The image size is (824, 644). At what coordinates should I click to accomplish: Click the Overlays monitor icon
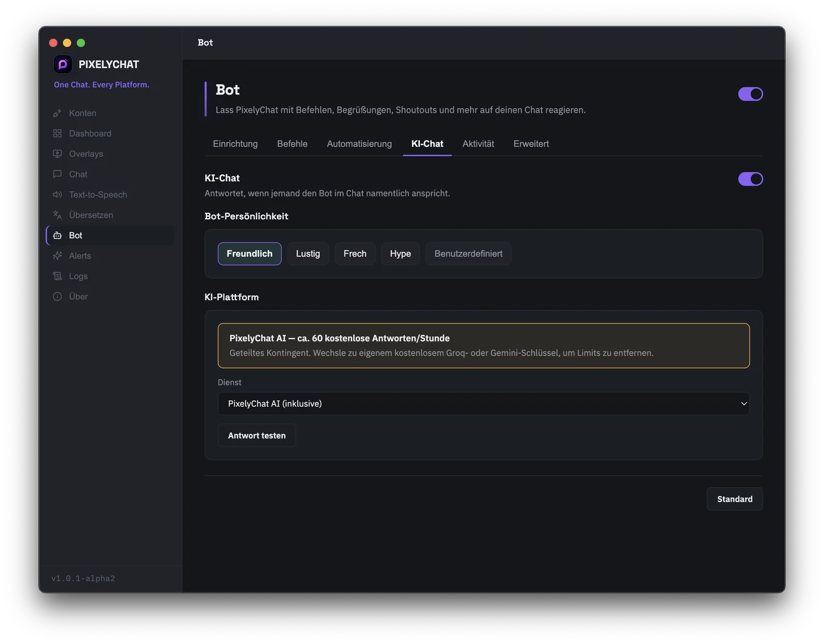pyautogui.click(x=57, y=154)
